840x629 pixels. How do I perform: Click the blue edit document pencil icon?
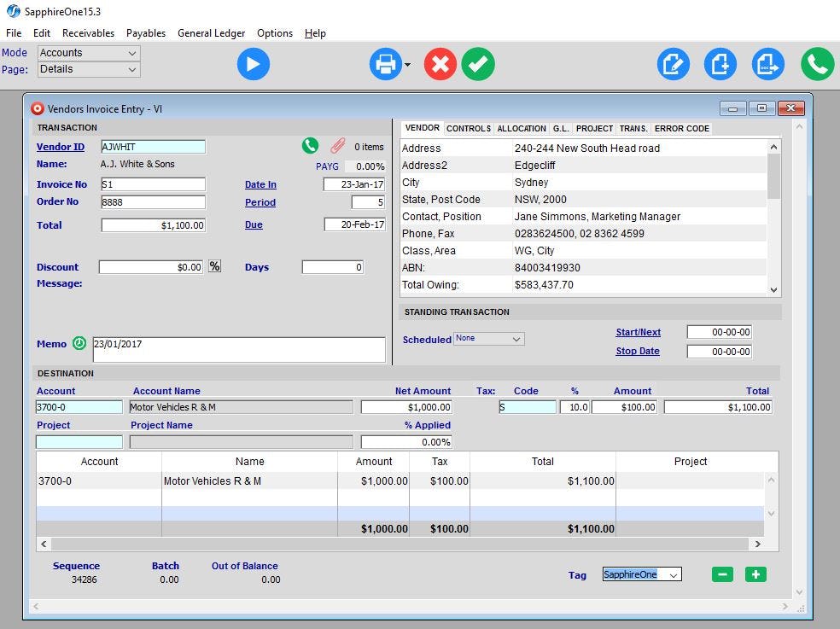pos(674,65)
